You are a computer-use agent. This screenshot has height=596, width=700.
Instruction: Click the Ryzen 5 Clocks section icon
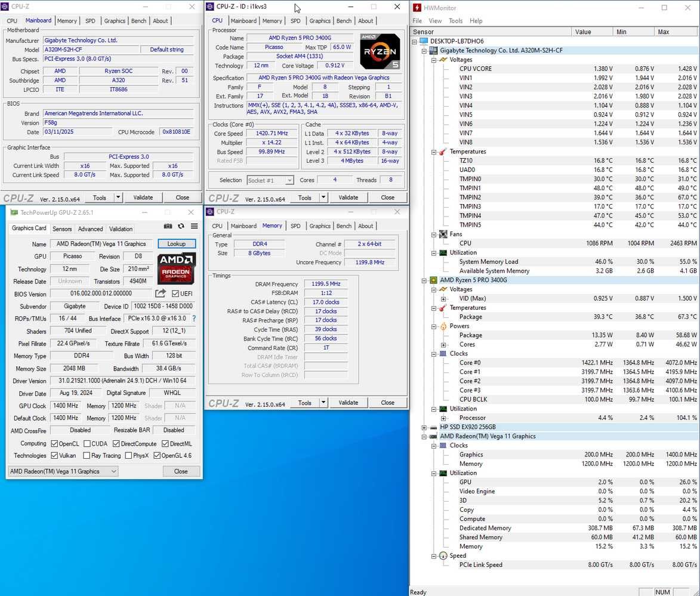click(443, 354)
